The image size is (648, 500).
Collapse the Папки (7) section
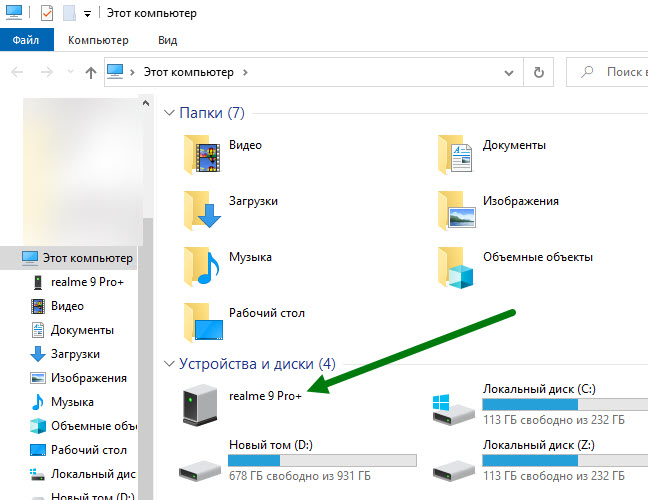pos(168,113)
